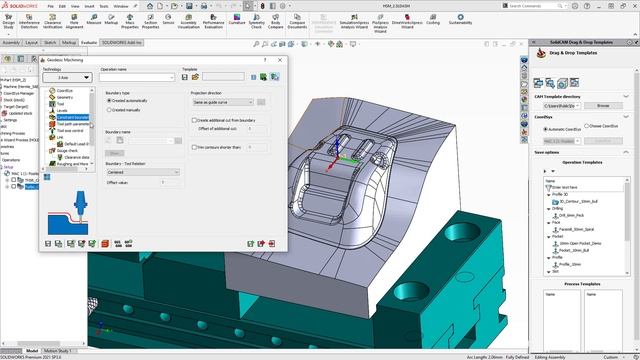Click the Browse button for template directory
The height and width of the screenshot is (360, 640).
coord(603,106)
